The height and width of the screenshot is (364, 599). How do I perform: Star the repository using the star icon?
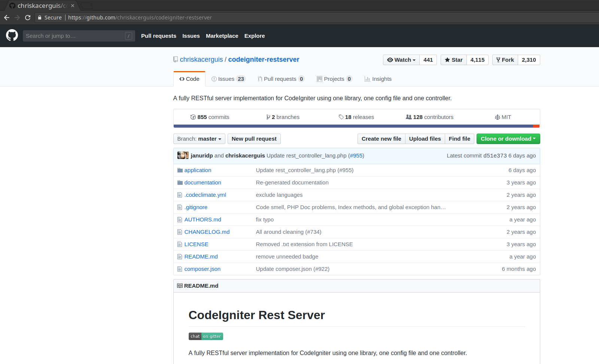click(x=448, y=59)
